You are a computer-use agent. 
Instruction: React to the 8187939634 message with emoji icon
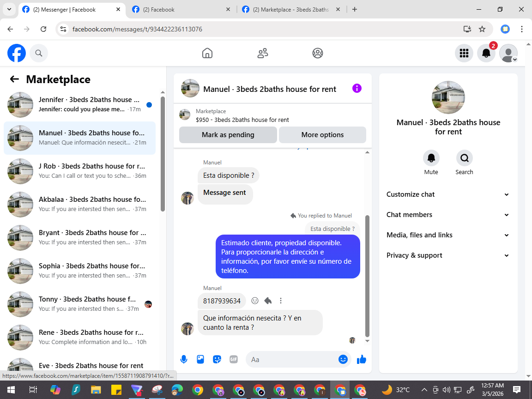pos(255,301)
